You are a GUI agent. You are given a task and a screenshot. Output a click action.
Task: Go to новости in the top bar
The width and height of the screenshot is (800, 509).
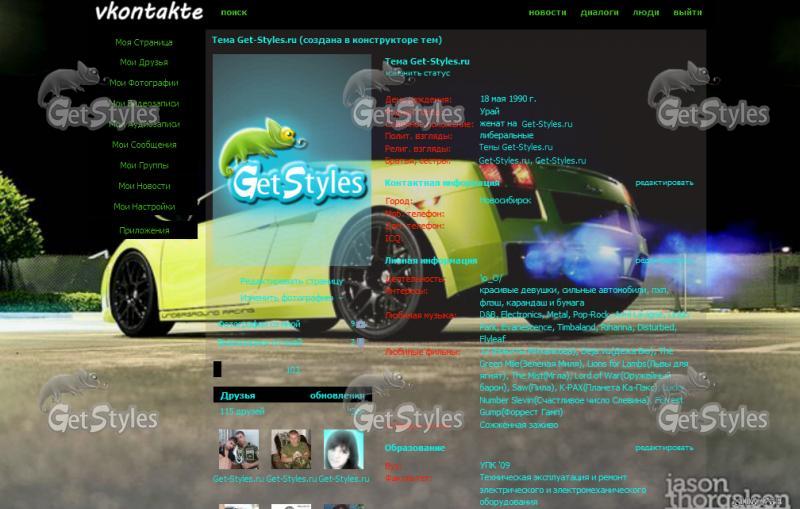[x=547, y=12]
